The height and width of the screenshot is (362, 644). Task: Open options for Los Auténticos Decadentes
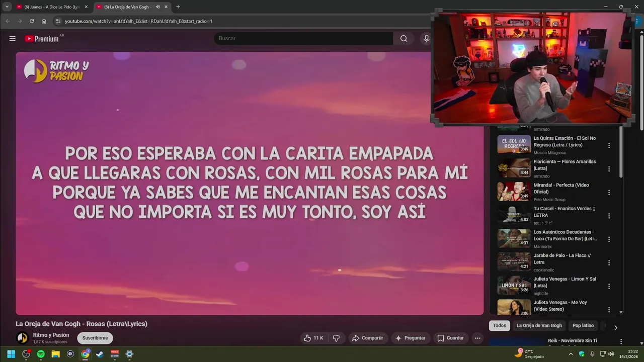point(609,239)
